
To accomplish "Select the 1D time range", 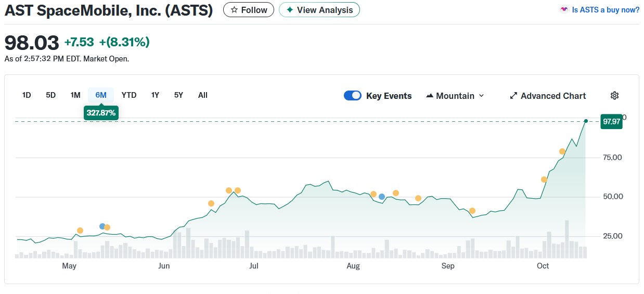I will tap(27, 95).
